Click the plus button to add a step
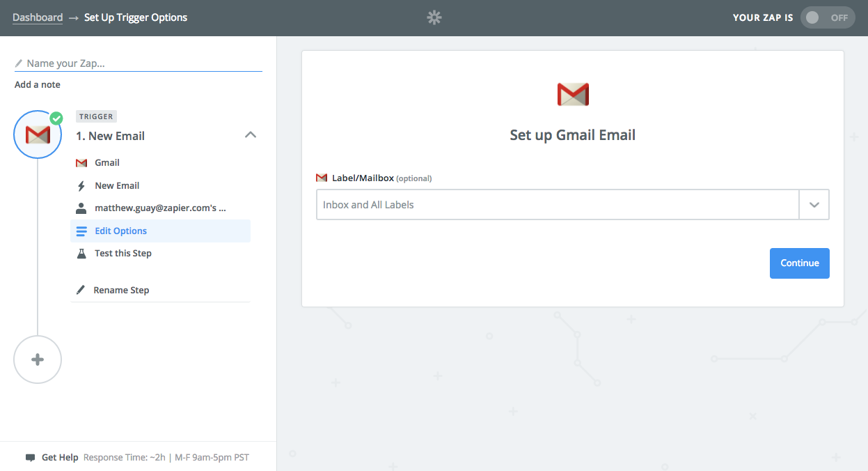 37,360
